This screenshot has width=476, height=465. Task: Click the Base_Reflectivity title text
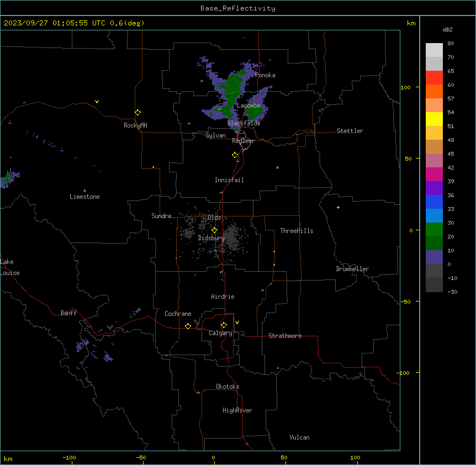click(238, 8)
